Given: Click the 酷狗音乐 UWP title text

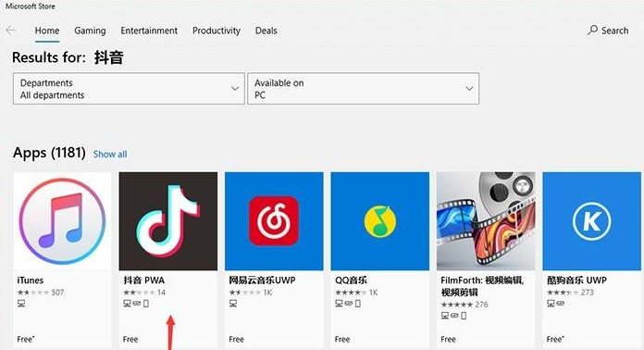Looking at the screenshot, I should [x=576, y=281].
